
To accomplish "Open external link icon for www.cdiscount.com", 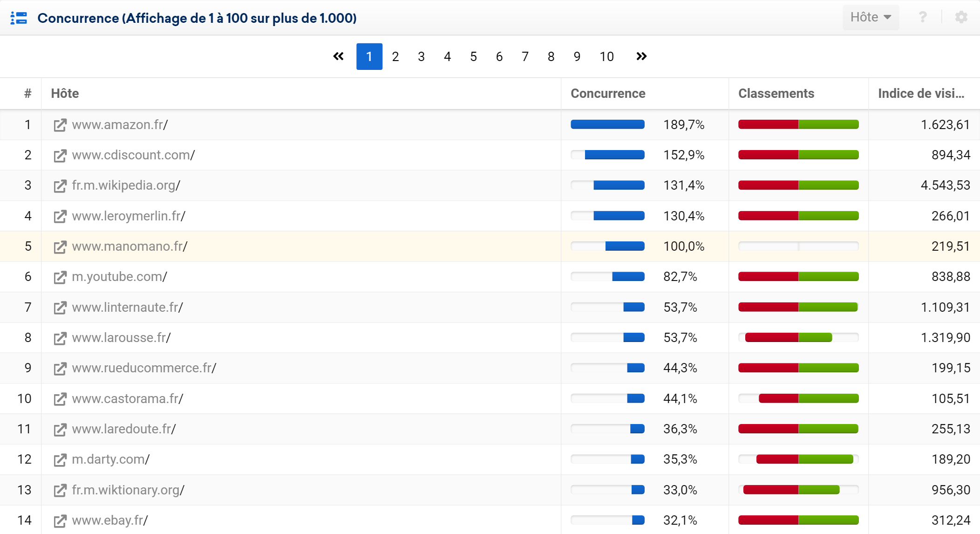I will click(60, 155).
